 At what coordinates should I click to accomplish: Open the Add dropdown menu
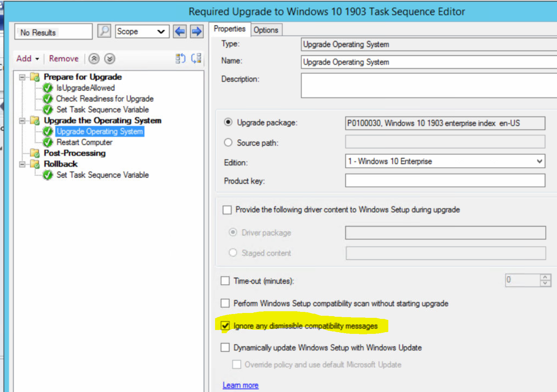tap(28, 58)
